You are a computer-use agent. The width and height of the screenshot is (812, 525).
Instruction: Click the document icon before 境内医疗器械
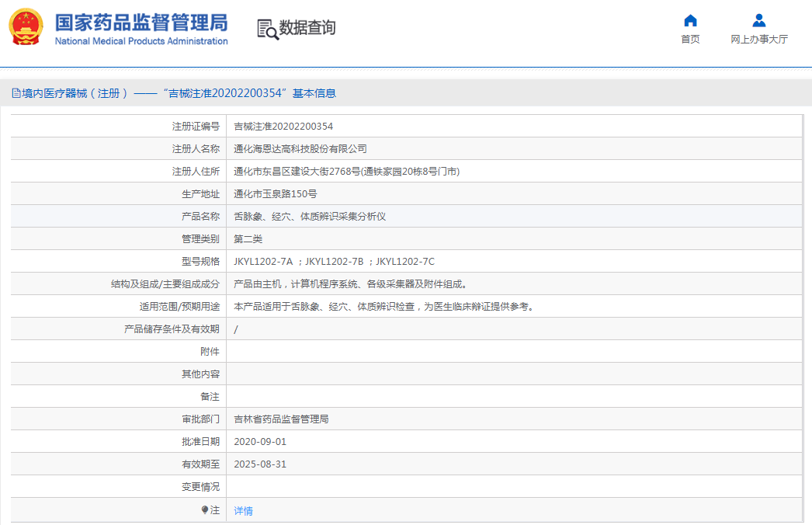tap(16, 93)
